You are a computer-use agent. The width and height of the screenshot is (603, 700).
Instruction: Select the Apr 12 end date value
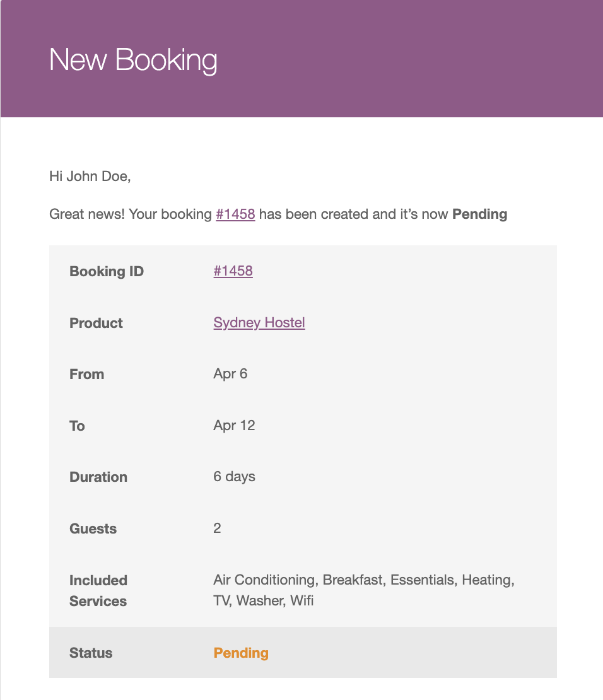click(234, 426)
